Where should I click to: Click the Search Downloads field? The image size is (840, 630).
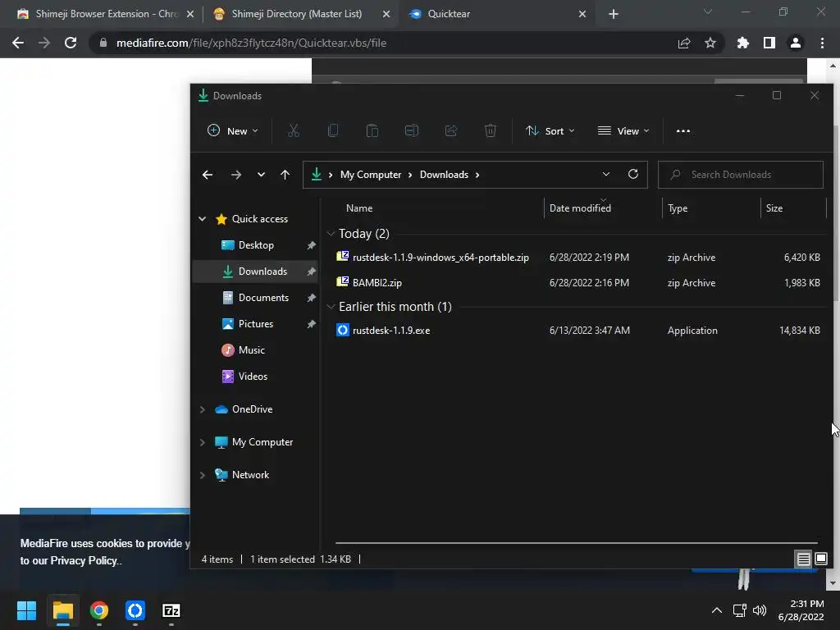coord(741,175)
